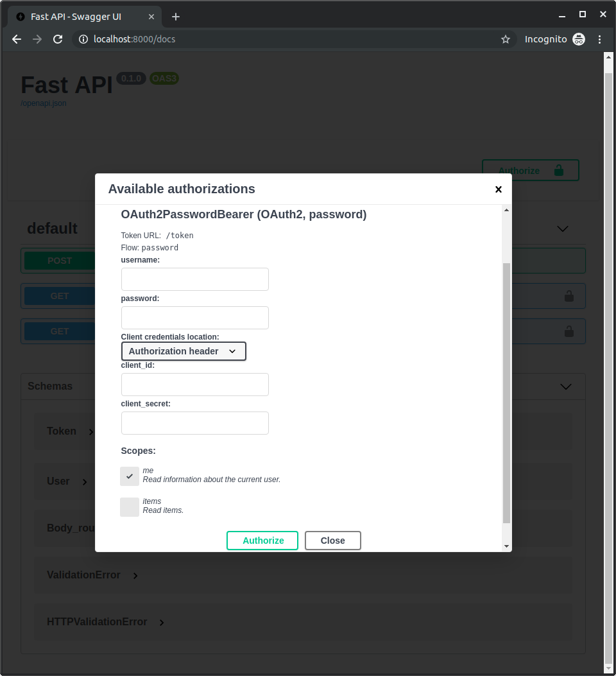The image size is (616, 676).
Task: Click the site information icon in the address bar
Action: click(x=83, y=39)
